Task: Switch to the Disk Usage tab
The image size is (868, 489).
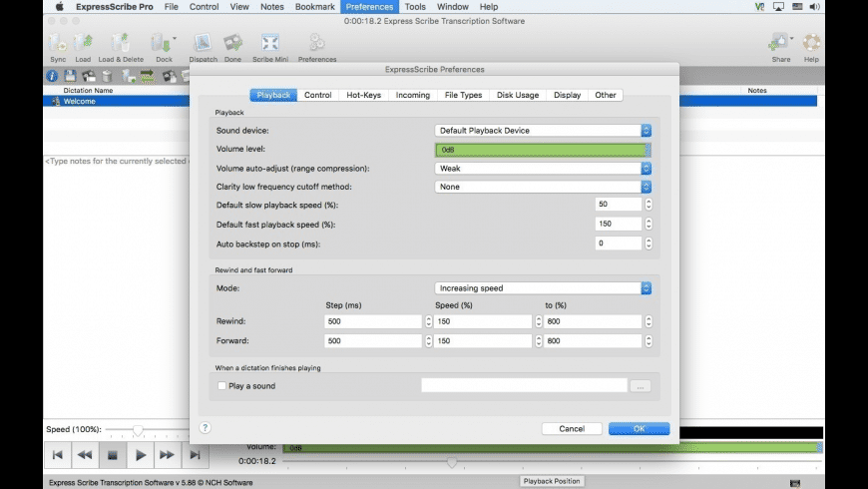Action: point(518,95)
